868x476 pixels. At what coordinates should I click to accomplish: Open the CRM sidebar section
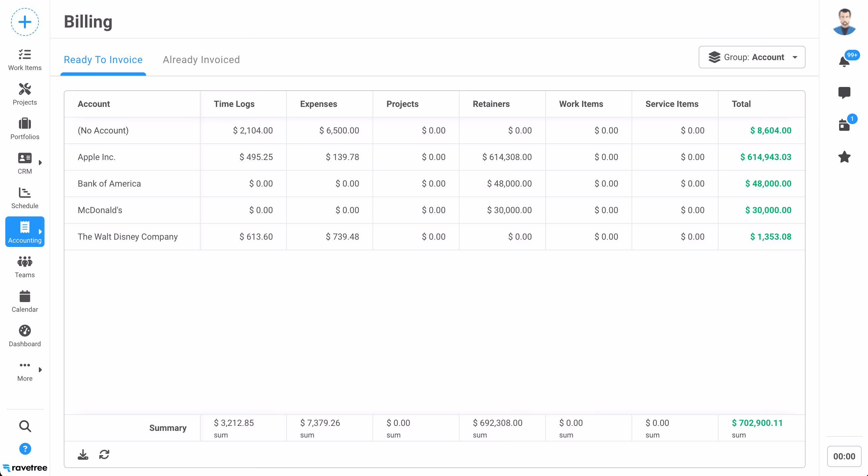[x=25, y=163]
